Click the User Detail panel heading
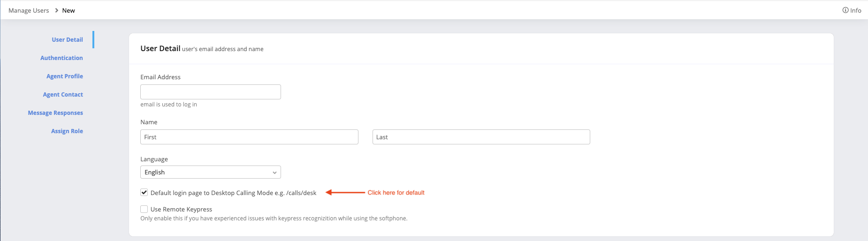868x241 pixels. point(160,48)
